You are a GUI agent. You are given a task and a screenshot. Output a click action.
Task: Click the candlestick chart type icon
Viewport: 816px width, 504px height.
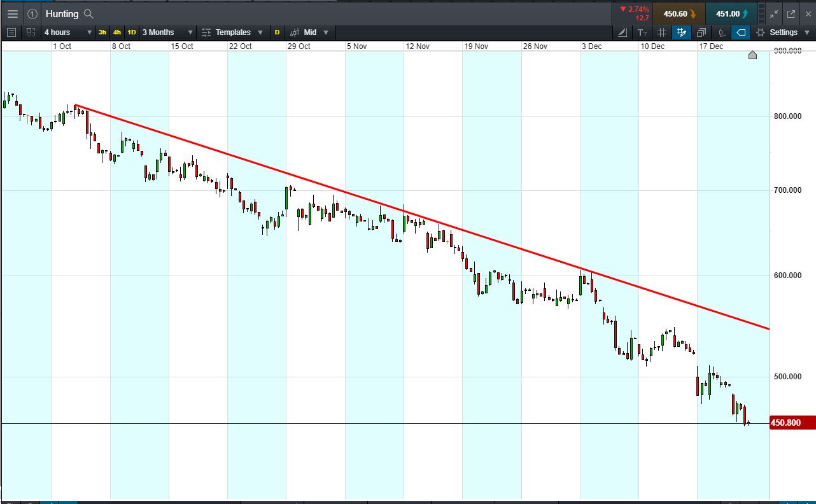[295, 32]
